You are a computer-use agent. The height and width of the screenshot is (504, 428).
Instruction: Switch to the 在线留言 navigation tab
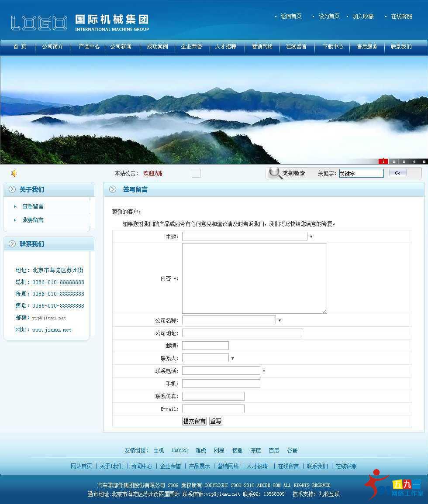297,46
